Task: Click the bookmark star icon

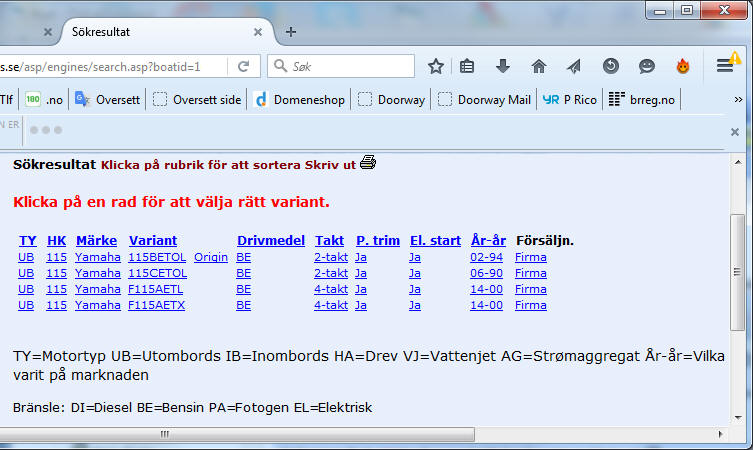Action: pos(436,66)
